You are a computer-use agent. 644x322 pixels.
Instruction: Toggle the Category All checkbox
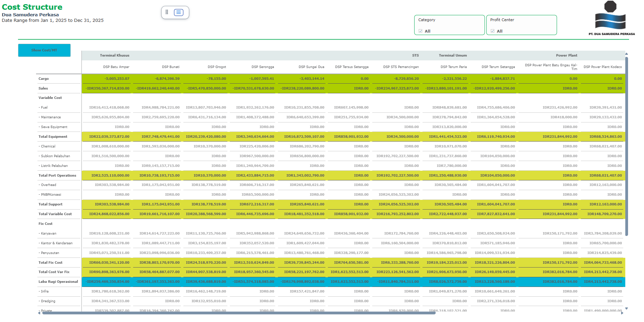[x=420, y=31]
